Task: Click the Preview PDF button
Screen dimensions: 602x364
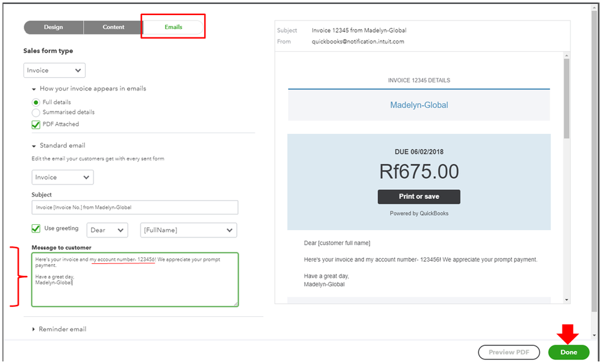Action: coord(509,352)
